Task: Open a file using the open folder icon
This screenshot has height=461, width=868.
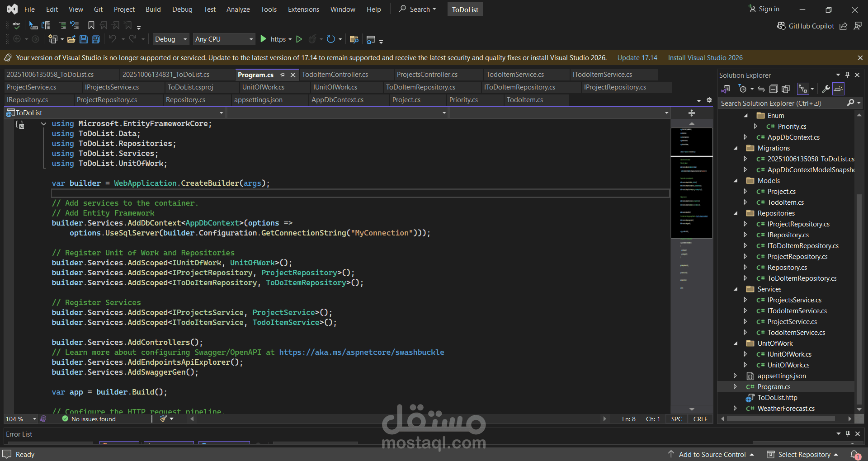Action: pos(71,39)
